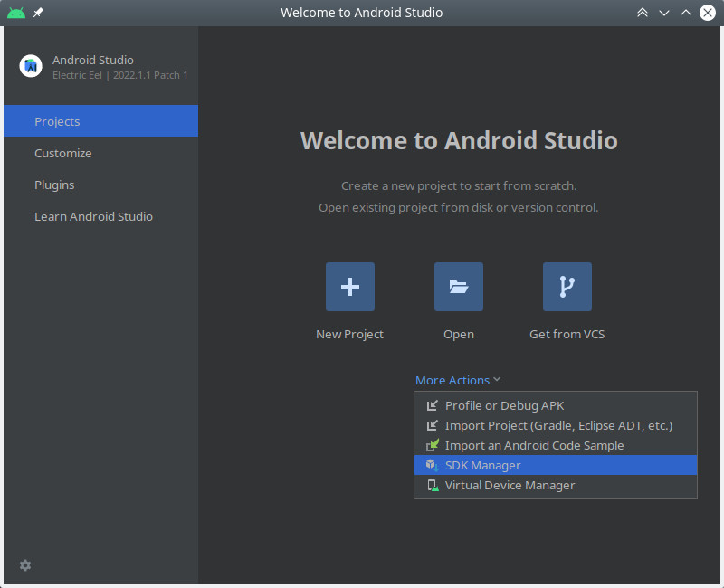Click the More Actions chevron arrow

point(497,379)
